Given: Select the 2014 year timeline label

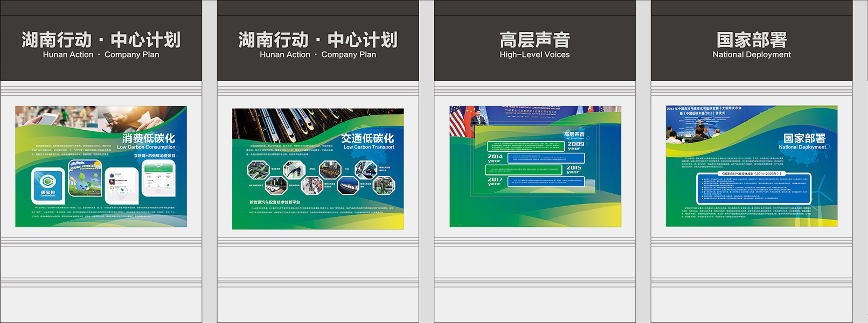Looking at the screenshot, I should point(495,158).
